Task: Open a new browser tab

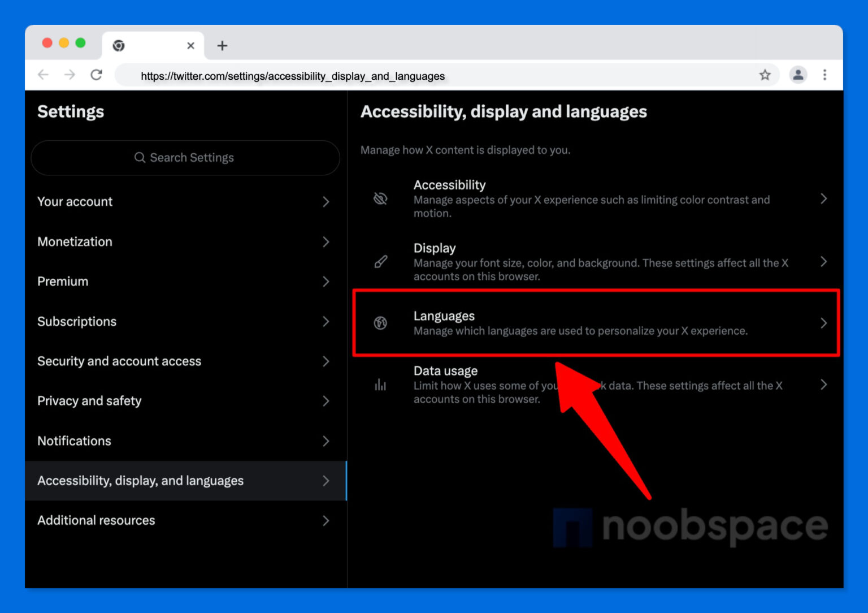Action: coord(222,46)
